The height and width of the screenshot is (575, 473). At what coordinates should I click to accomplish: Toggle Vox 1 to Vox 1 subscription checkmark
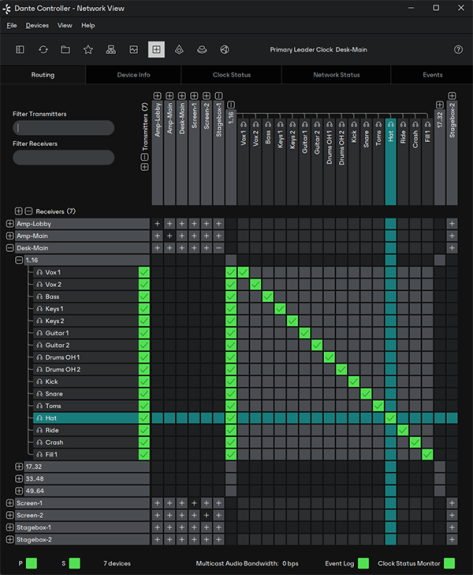point(243,272)
